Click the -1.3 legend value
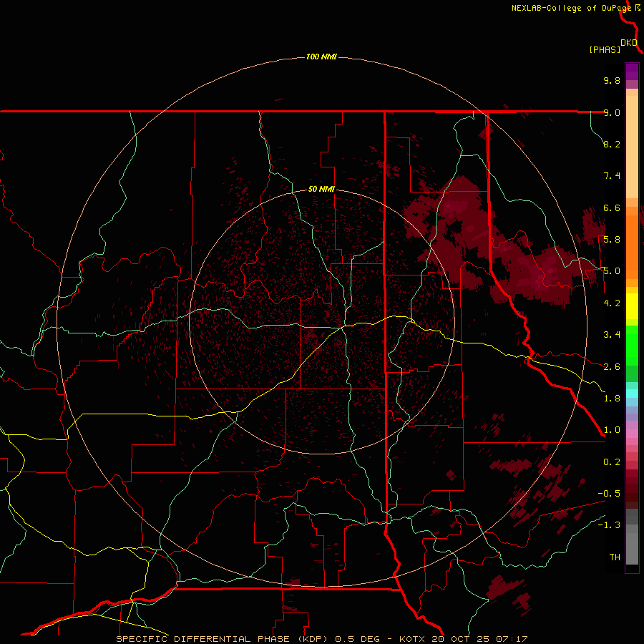Screen dimensions: 644x644 (x=609, y=525)
